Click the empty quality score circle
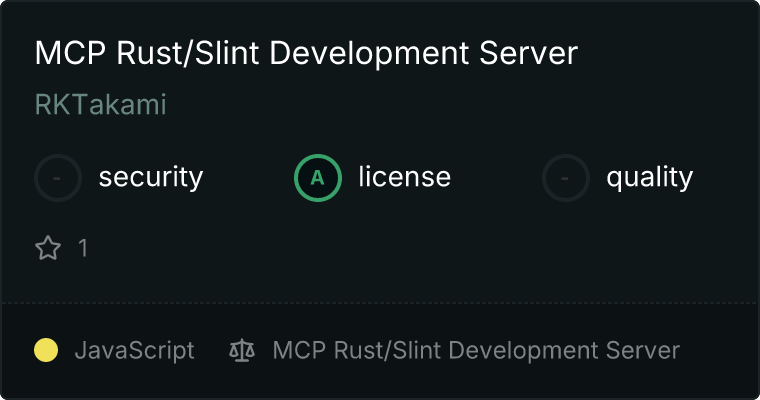The image size is (760, 400). 566,178
